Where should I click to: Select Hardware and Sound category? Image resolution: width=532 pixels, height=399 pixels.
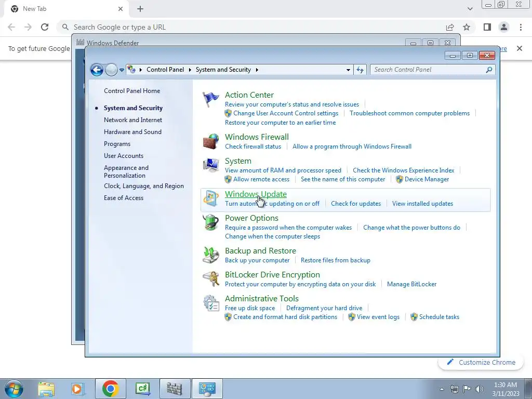tap(132, 132)
